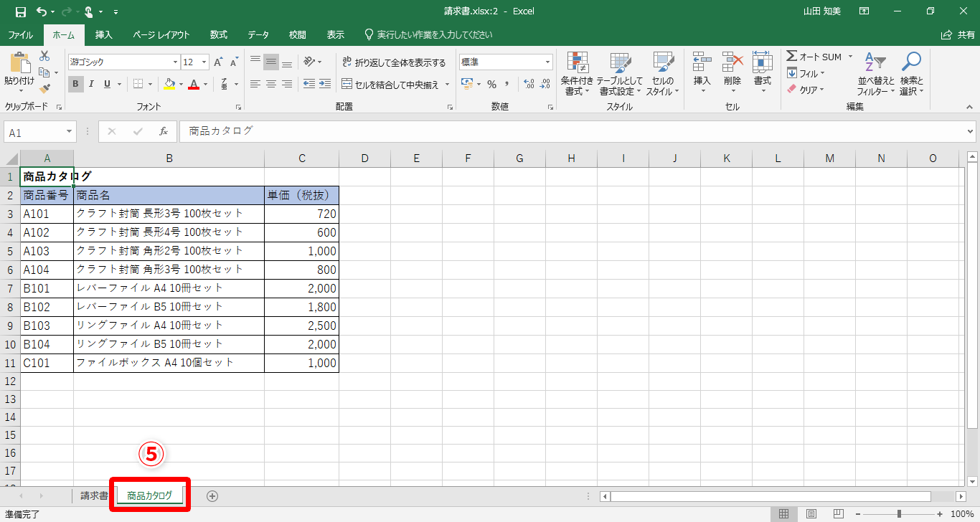Image resolution: width=980 pixels, height=522 pixels.
Task: Click the Undo arrow icon
Action: coord(42,11)
